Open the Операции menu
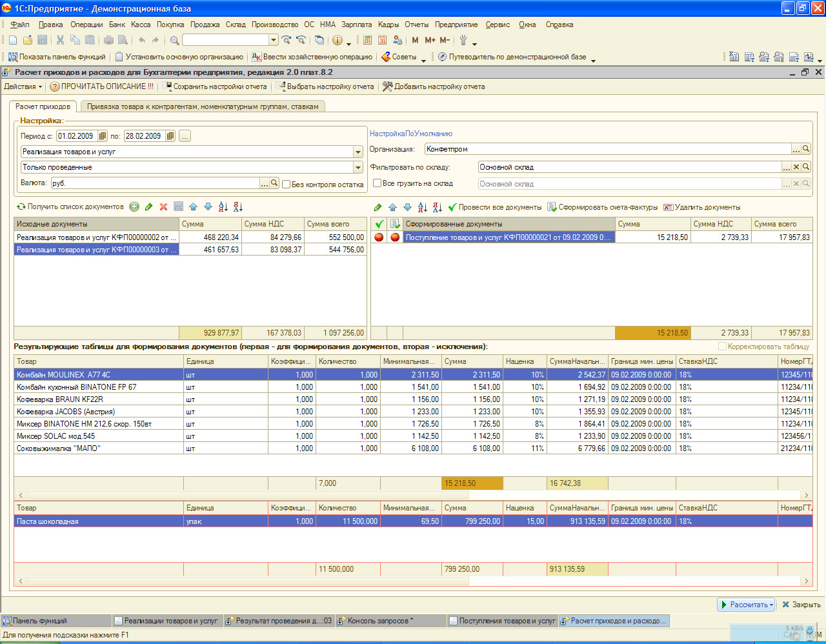 (x=86, y=25)
